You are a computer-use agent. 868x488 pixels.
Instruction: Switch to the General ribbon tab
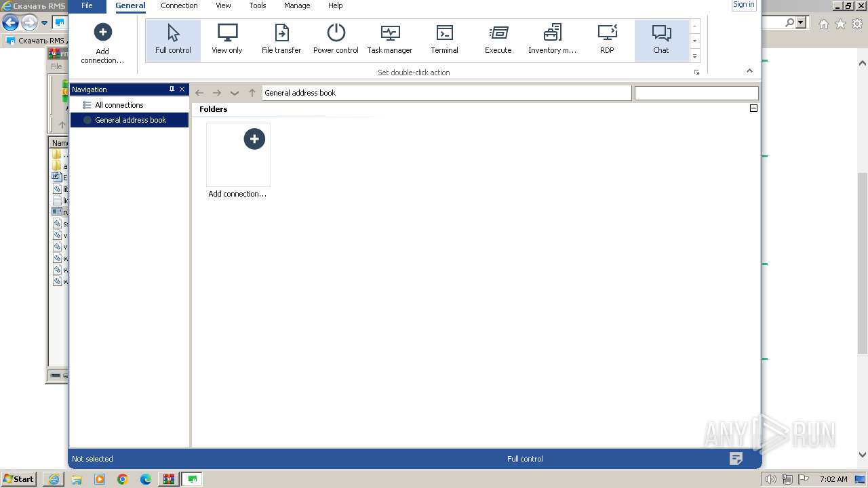[130, 5]
